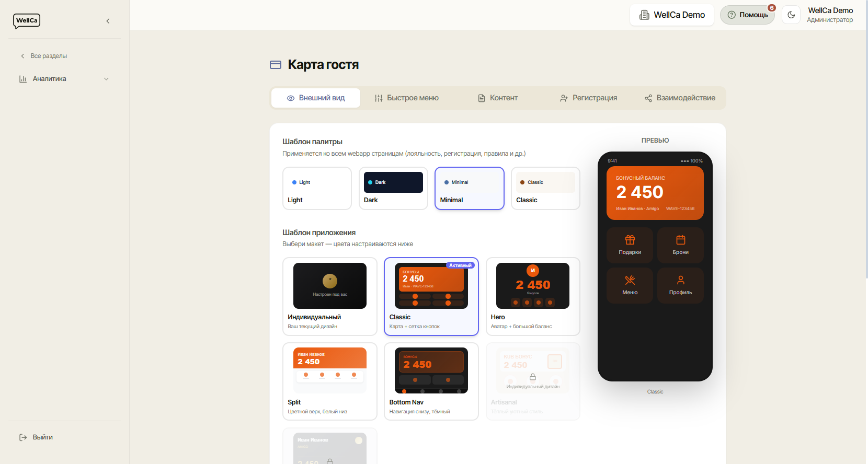This screenshot has height=464, width=868.
Task: Click the Меню utensils icon in preview
Action: coord(630,280)
